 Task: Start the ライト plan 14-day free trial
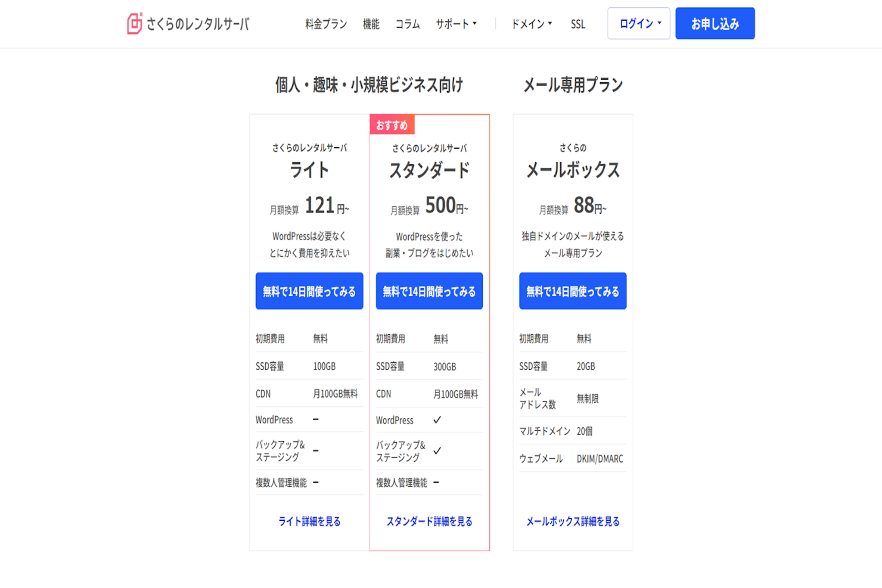pos(309,291)
